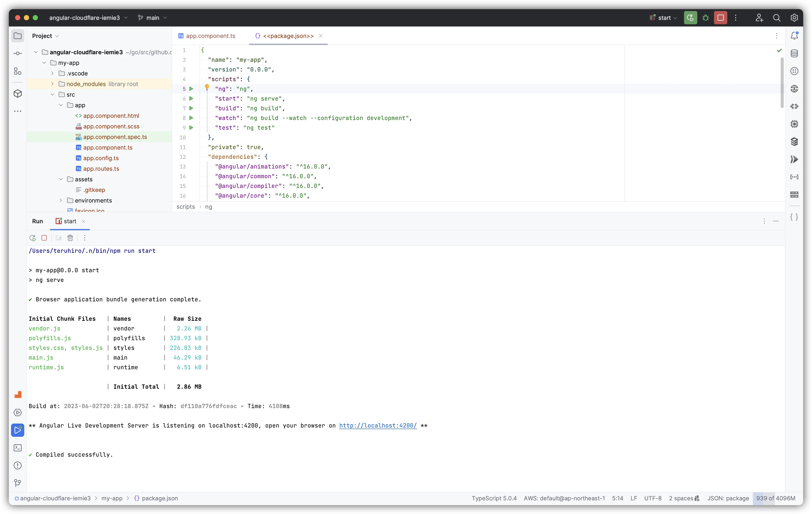Image resolution: width=812 pixels, height=514 pixels.
Task: Switch to the app.component.ts tab
Action: click(211, 36)
